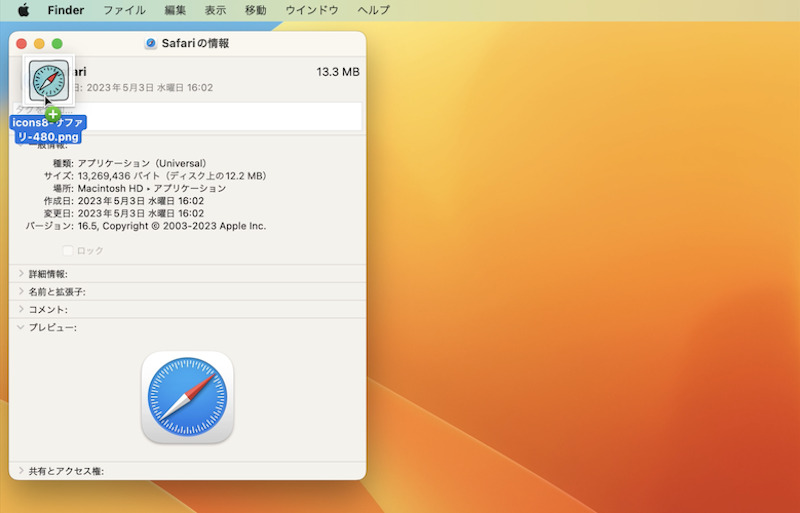
Task: Minimize the Safari info window
Action: (x=40, y=44)
